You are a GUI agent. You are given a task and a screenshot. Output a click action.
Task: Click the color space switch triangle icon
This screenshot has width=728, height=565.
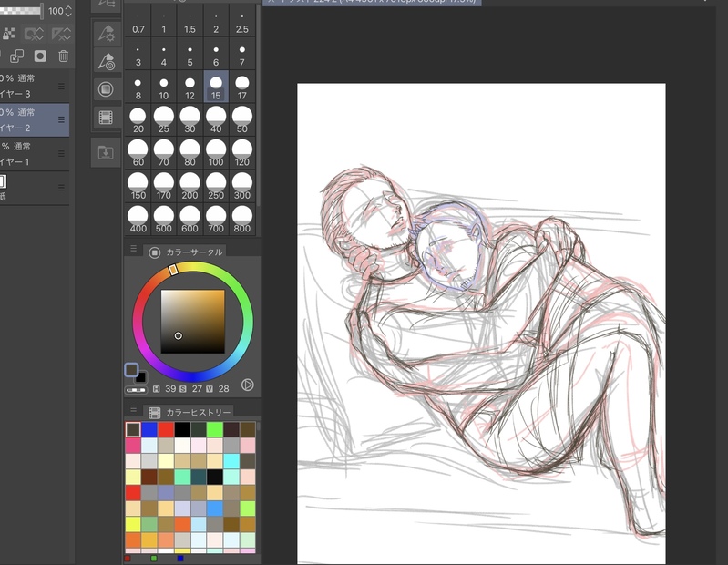tap(248, 385)
